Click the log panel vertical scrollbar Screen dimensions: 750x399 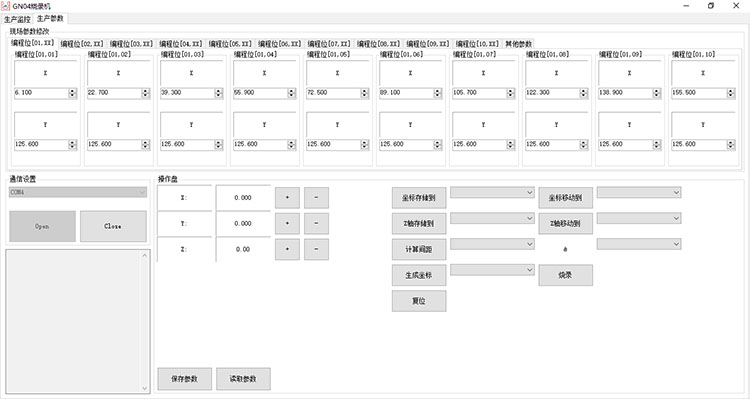click(145, 321)
